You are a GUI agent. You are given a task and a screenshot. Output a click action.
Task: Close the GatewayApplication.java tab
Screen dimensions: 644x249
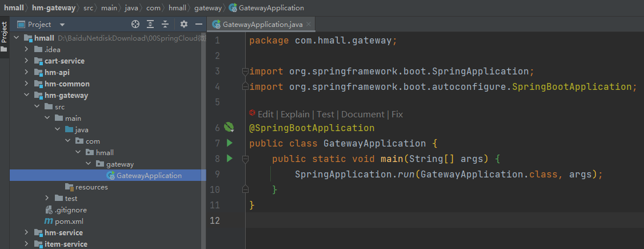(x=309, y=24)
